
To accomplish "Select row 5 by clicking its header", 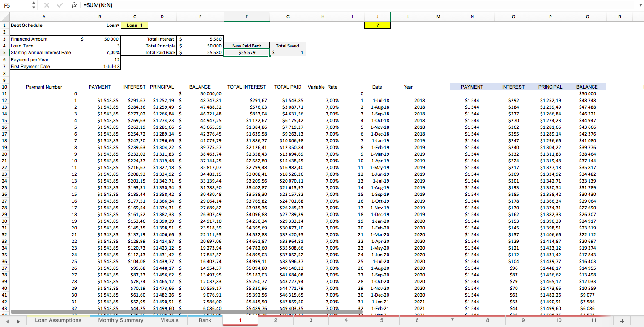I will point(4,52).
